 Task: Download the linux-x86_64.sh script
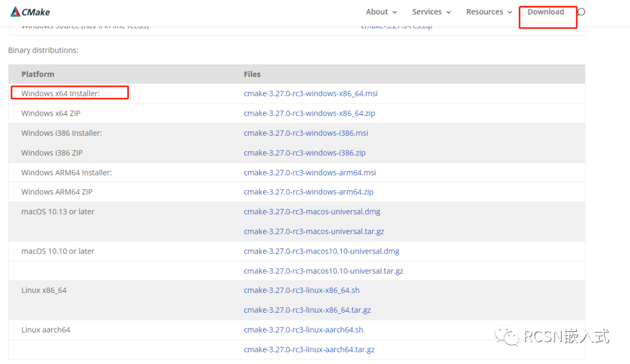302,290
